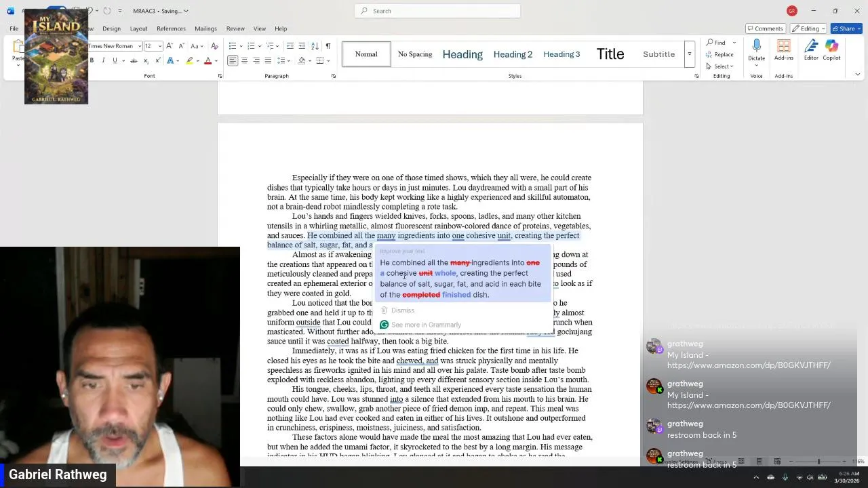Image resolution: width=868 pixels, height=488 pixels.
Task: Apply the Heading 2 style
Action: tap(513, 54)
